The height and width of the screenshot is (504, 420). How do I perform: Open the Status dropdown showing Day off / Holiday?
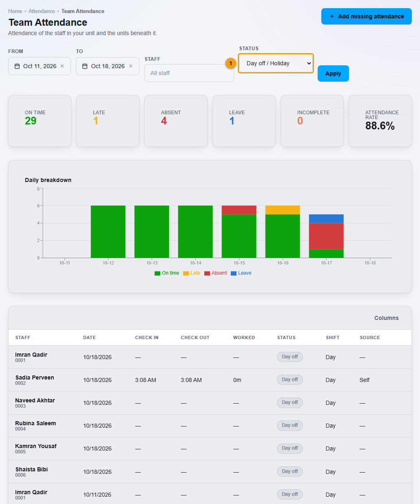[276, 63]
